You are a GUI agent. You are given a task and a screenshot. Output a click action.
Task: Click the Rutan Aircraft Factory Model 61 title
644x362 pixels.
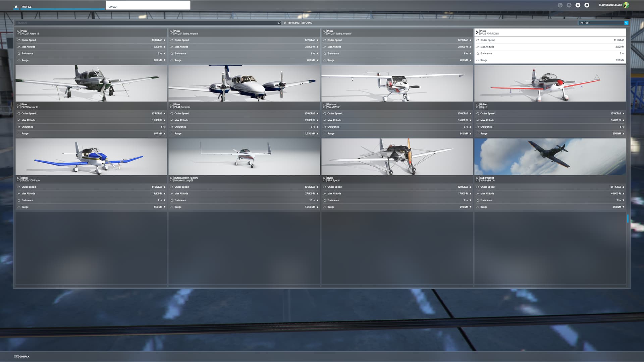[186, 179]
